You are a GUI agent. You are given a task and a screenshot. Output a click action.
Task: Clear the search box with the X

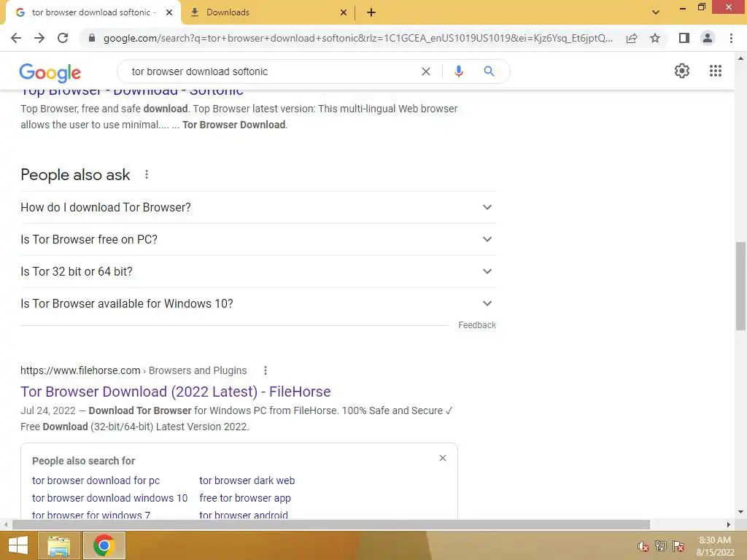click(x=426, y=71)
